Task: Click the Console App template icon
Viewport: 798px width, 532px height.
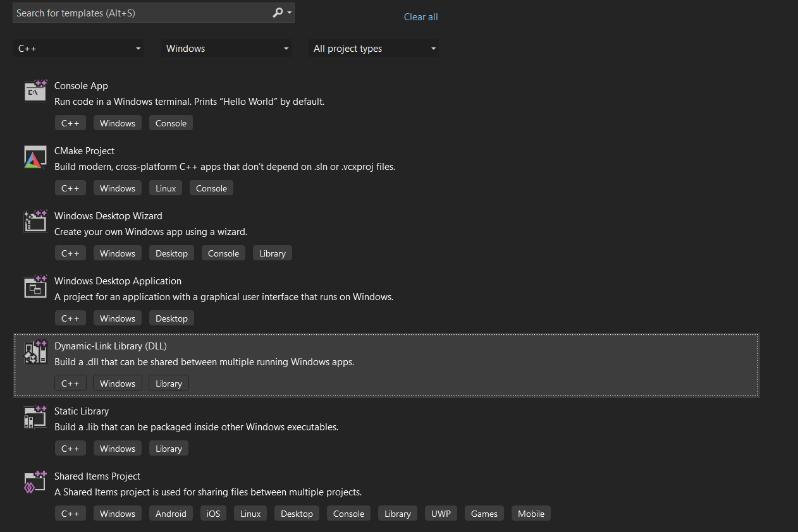Action: click(x=35, y=91)
